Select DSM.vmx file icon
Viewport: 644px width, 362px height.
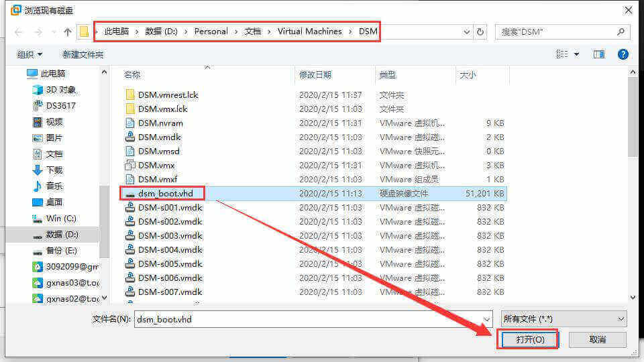[x=129, y=165]
